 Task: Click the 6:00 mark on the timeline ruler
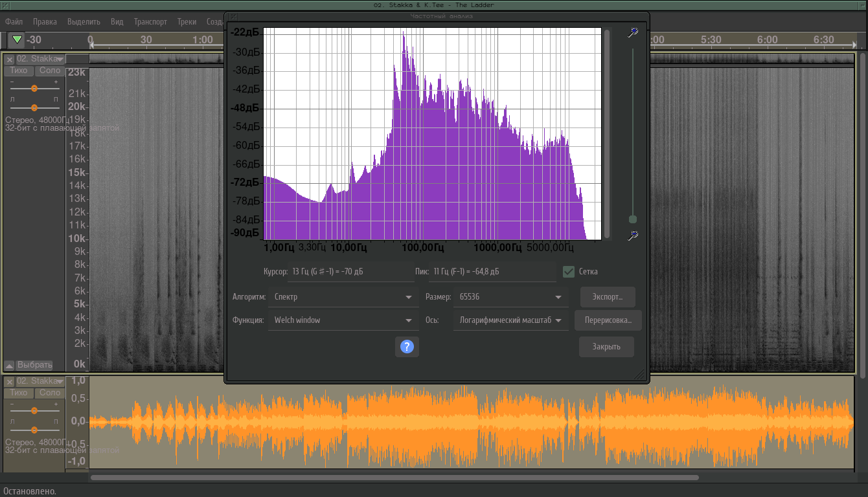click(767, 40)
